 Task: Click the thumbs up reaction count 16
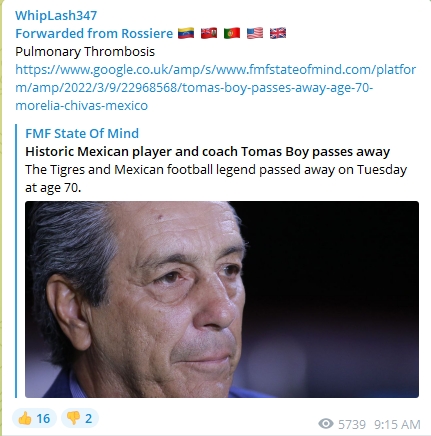(x=43, y=418)
